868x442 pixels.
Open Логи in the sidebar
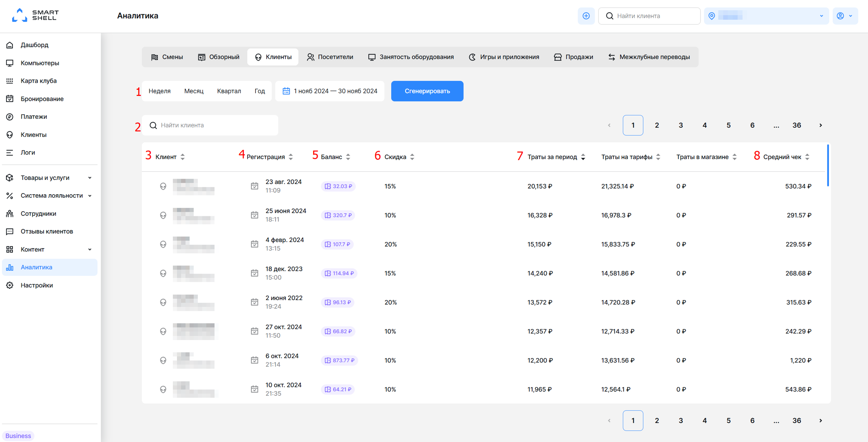[x=50, y=153]
